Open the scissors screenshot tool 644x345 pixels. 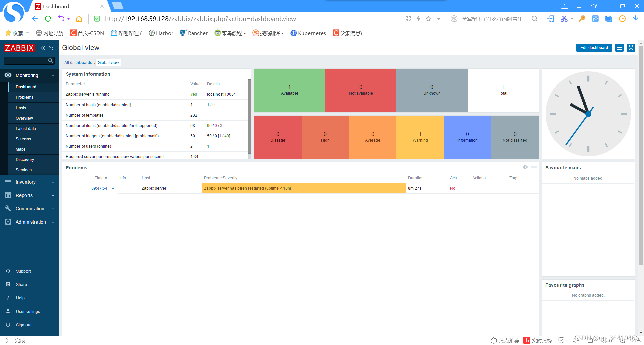(x=564, y=19)
